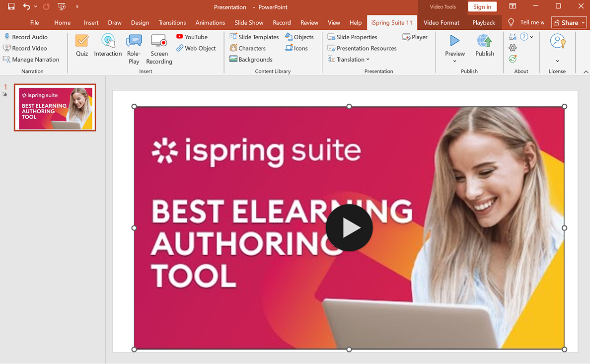Open the Animations ribbon tab

click(x=210, y=22)
